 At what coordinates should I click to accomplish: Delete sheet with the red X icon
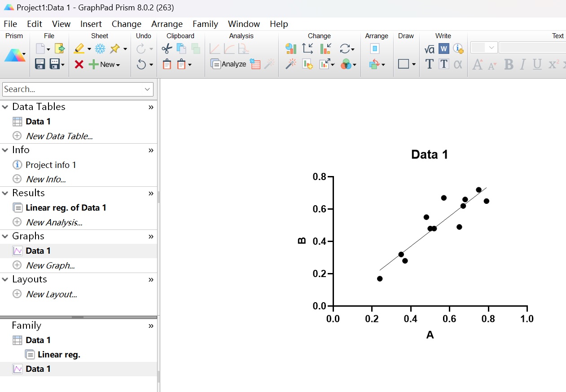coord(79,65)
